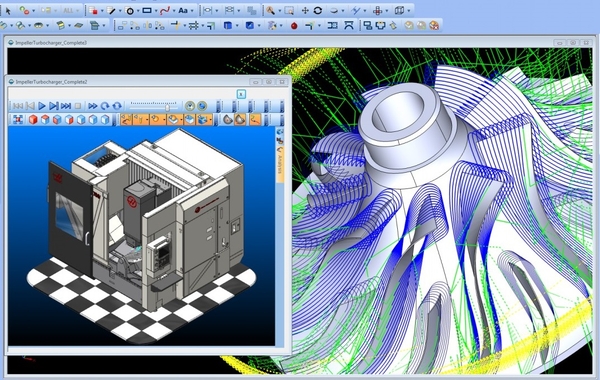
Task: Toggle the loop playback icon in simulation
Action: click(x=117, y=106)
